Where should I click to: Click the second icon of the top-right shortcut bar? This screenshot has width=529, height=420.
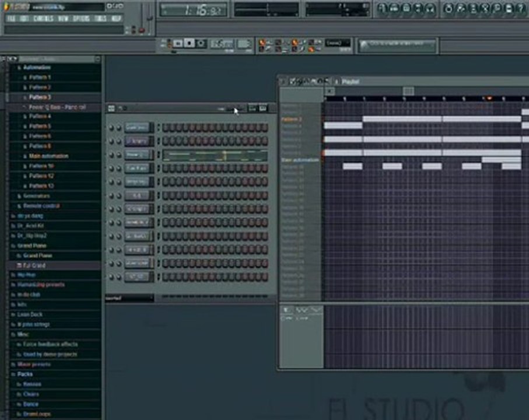394,8
